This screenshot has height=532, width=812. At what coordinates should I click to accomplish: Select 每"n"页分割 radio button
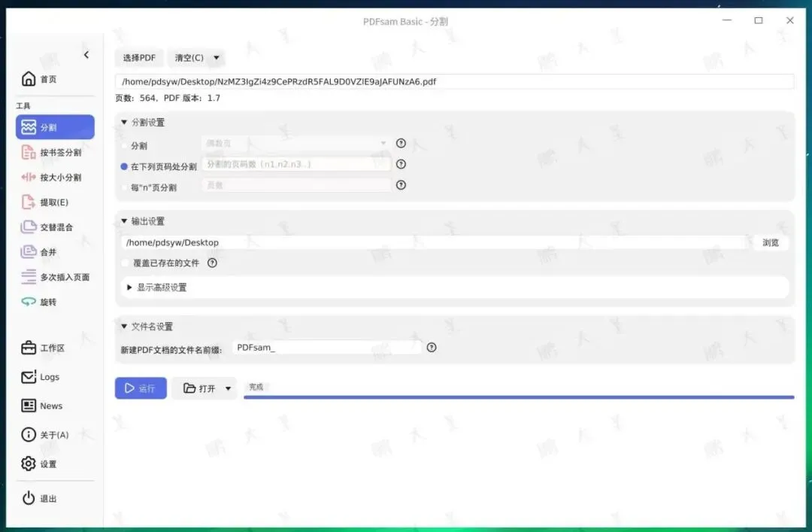[124, 187]
